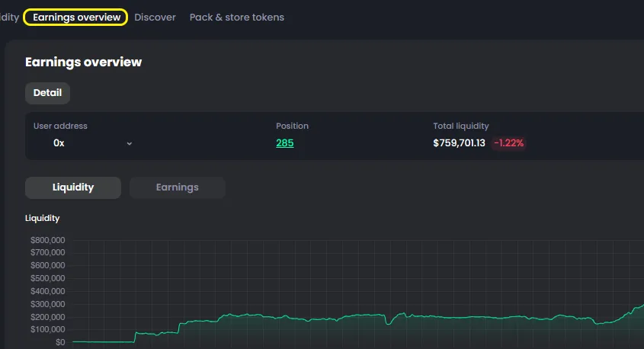The image size is (644, 349).
Task: Click the $100,000 axis label
Action: pos(48,329)
